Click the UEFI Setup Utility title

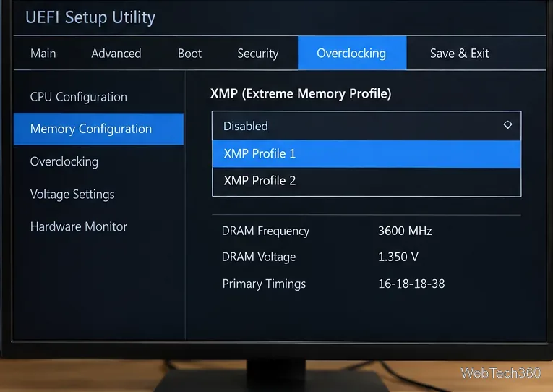[90, 17]
